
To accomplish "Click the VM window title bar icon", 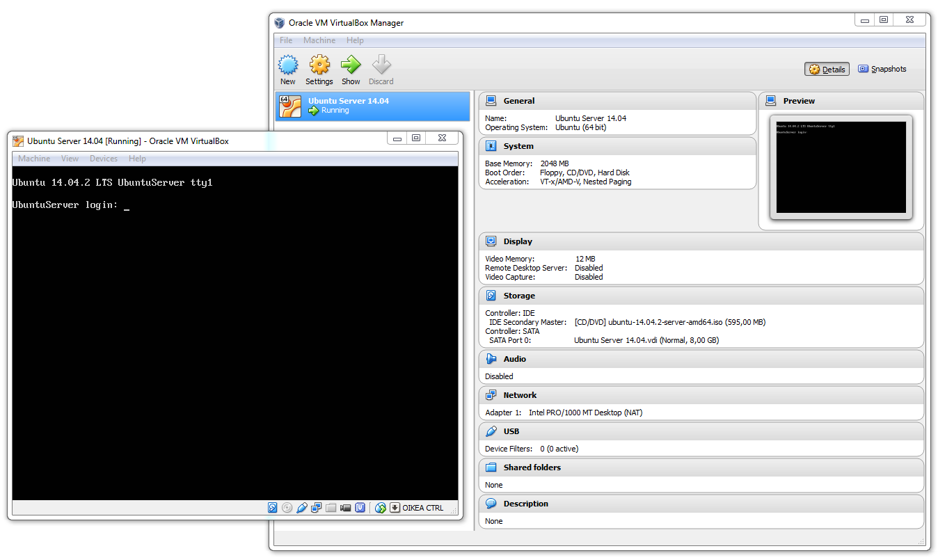I will tap(18, 141).
